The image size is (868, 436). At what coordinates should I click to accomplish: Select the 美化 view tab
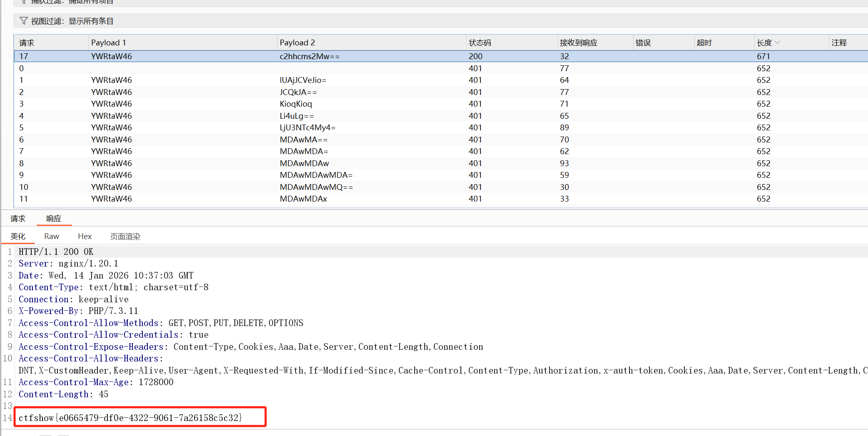click(x=18, y=237)
